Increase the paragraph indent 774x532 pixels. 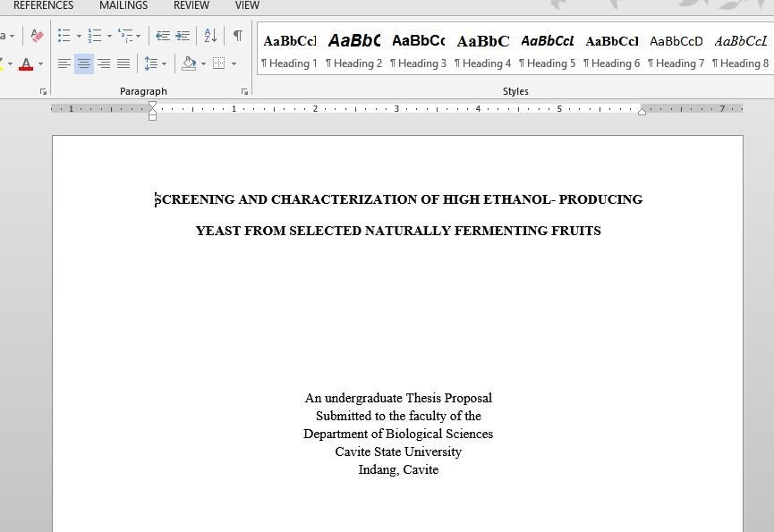tap(183, 36)
